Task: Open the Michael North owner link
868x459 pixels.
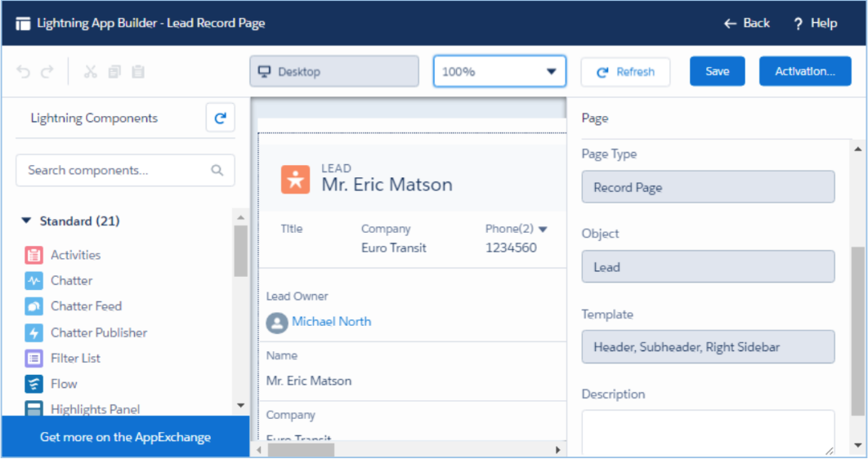Action: pyautogui.click(x=331, y=322)
